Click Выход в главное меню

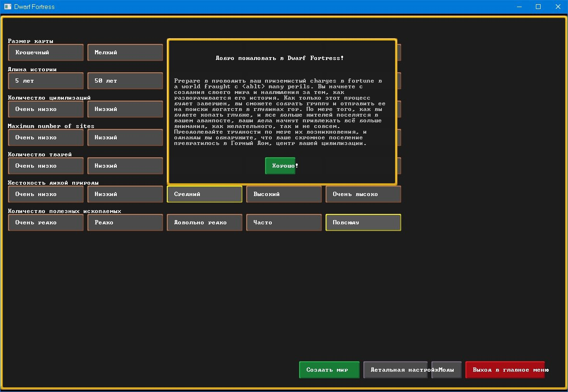pyautogui.click(x=505, y=370)
